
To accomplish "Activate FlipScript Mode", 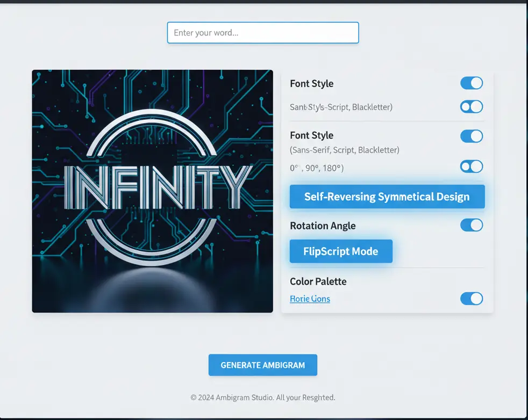I will coord(340,251).
